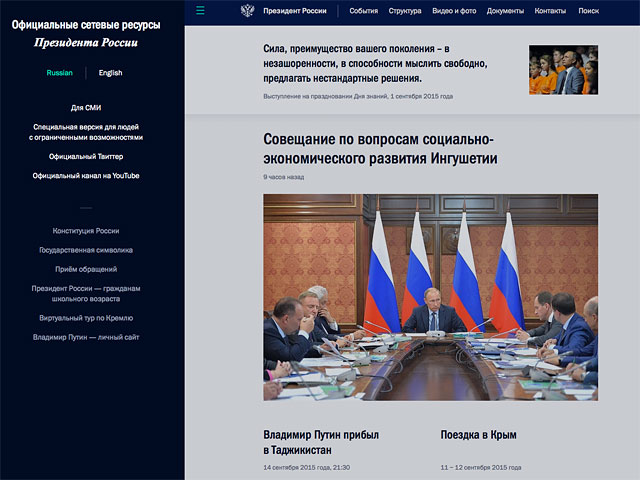This screenshot has width=640, height=480.
Task: Open Виртуальный тур по Кремлю
Action: tap(86, 318)
